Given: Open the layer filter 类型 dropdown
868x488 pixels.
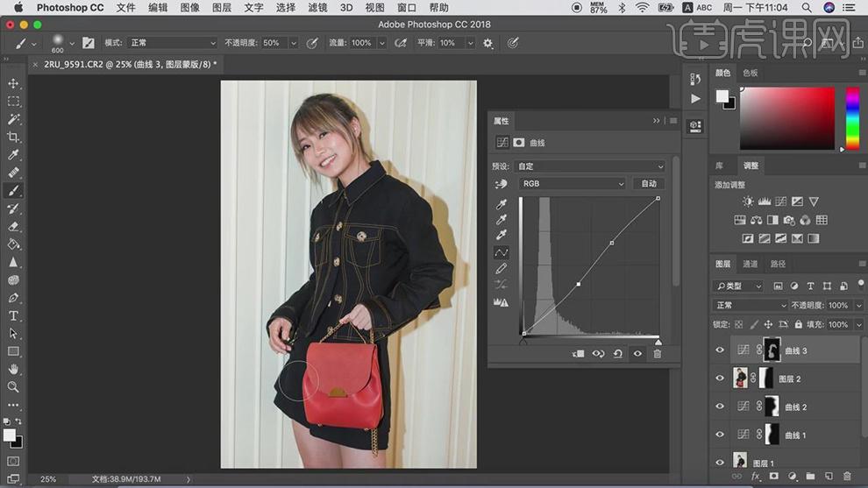Looking at the screenshot, I should point(738,286).
